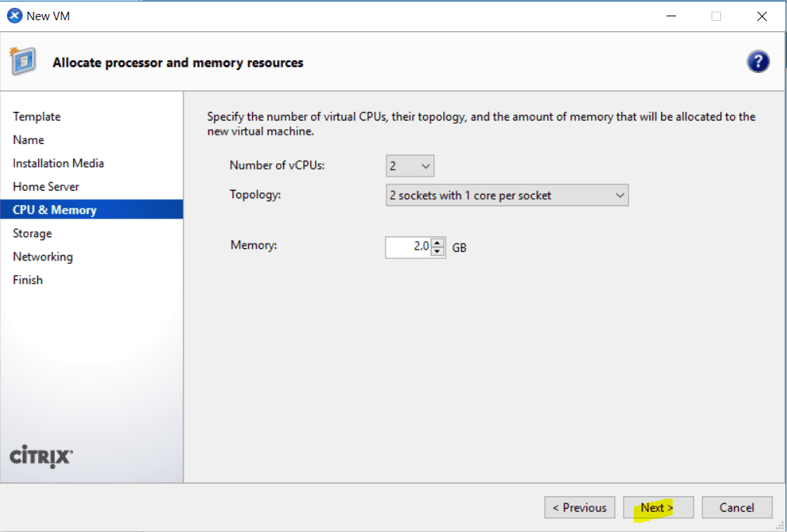Increase memory using the up stepper arrow
Screen dimensions: 787x532
point(436,243)
